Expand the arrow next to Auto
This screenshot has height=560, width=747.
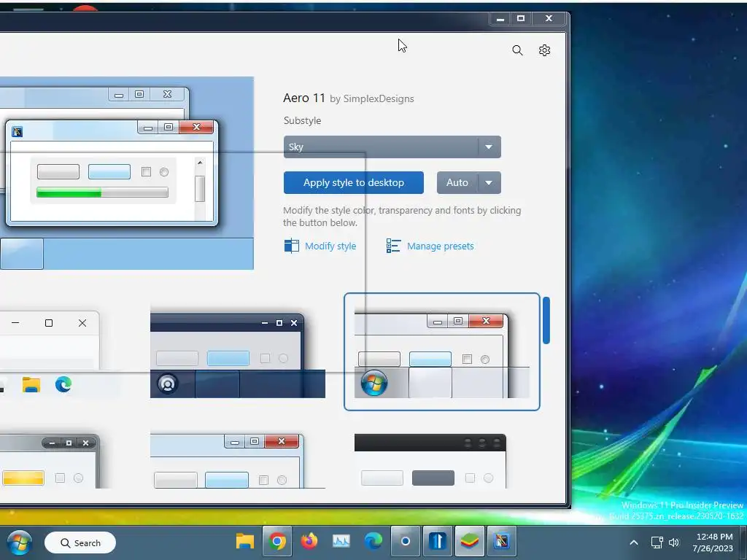[489, 182]
